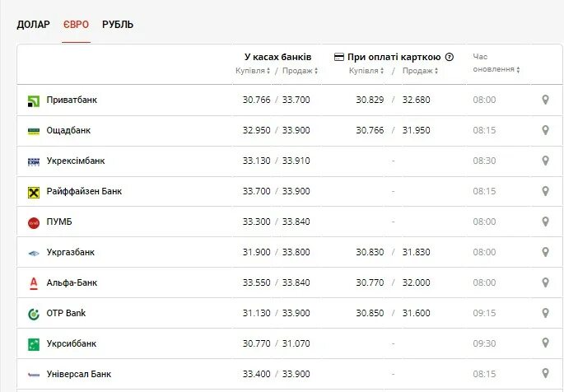
Task: Select Приватбанк cash buy rate 30.766
Action: tap(256, 100)
